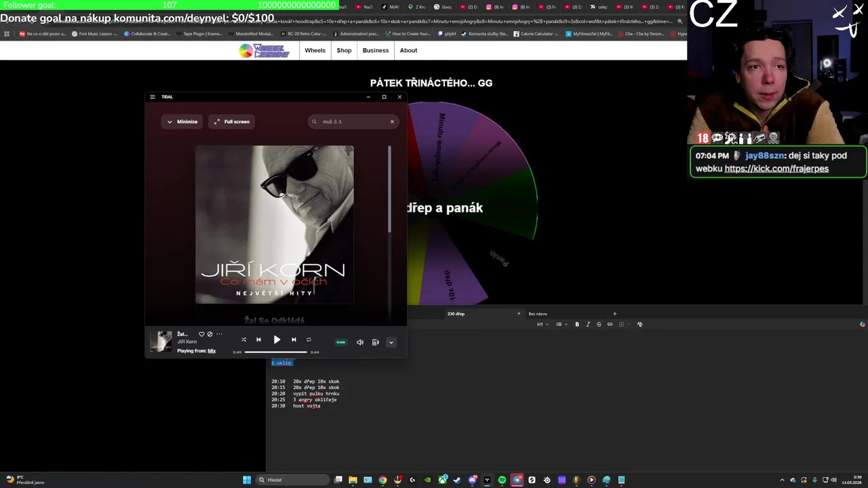
Task: Click the jay88szn chat username
Action: 765,155
